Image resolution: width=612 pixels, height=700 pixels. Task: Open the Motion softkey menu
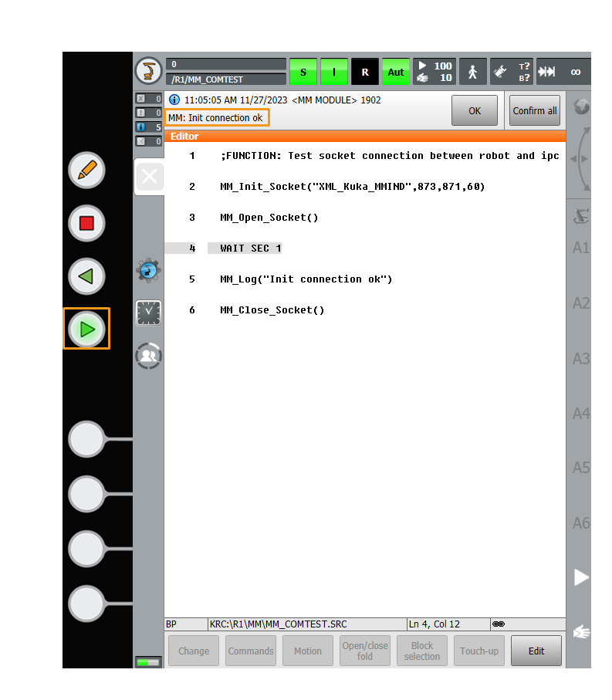[308, 651]
